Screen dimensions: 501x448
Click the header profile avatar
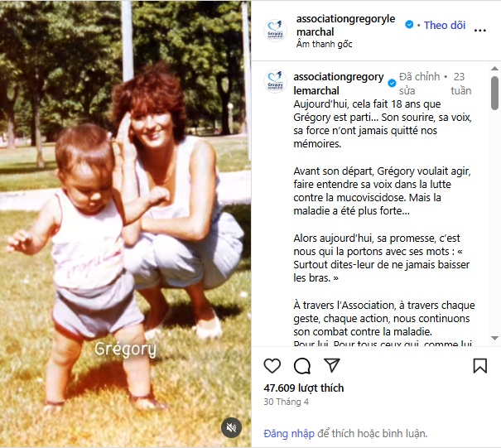point(275,31)
